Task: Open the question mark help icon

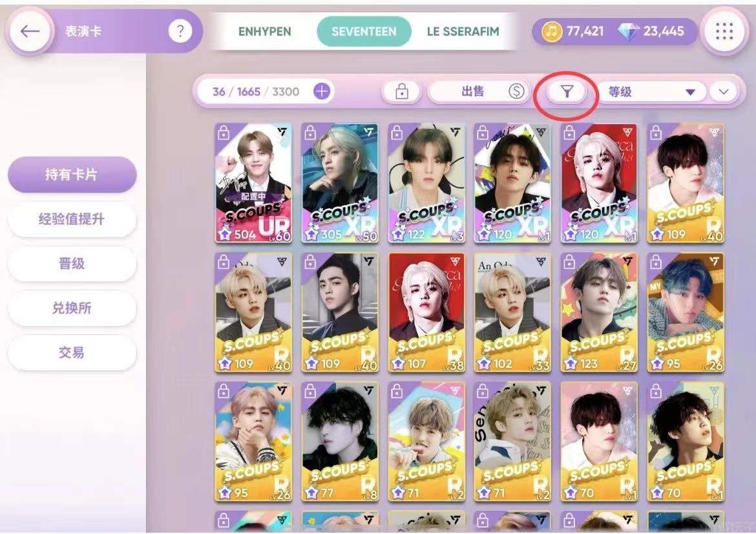Action: point(180,32)
